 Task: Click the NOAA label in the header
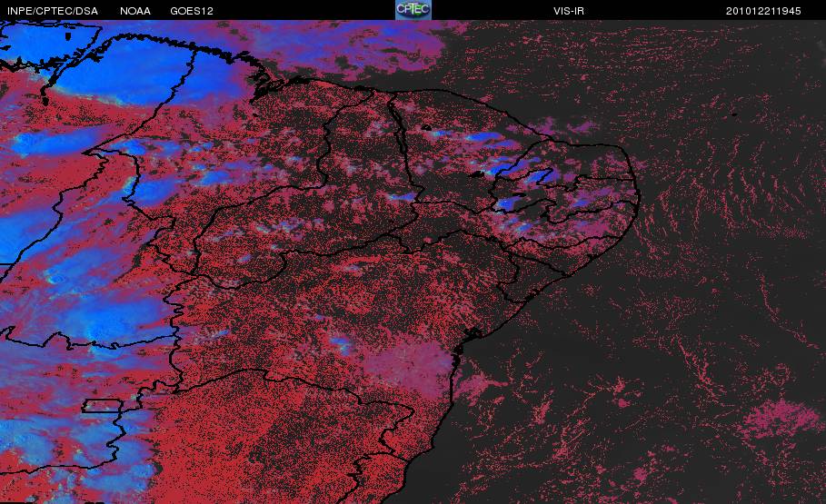[x=135, y=11]
